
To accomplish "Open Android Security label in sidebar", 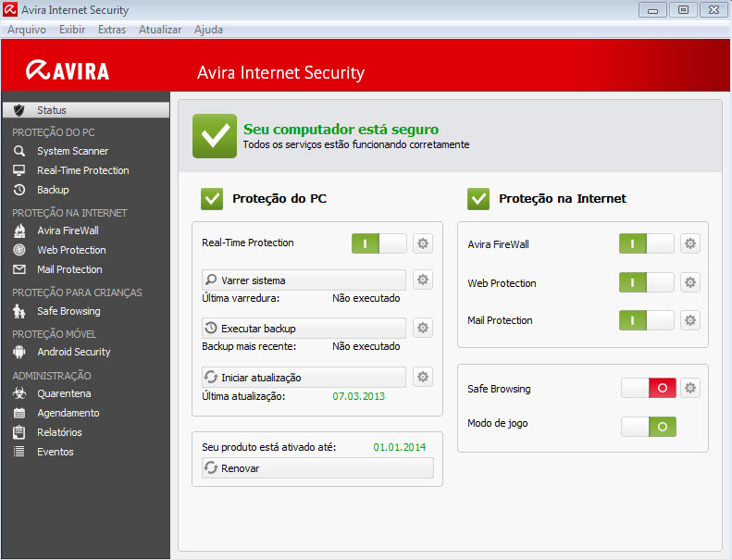I will coord(74,352).
